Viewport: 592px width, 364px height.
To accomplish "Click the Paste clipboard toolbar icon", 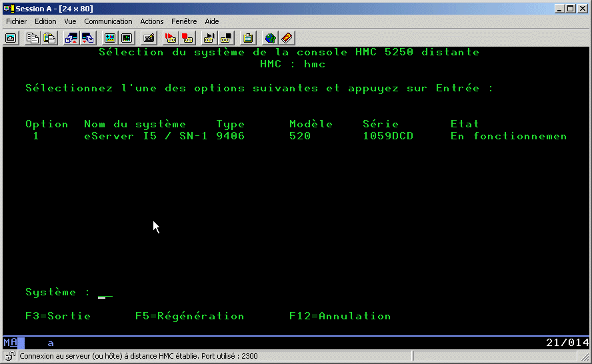I will [49, 38].
